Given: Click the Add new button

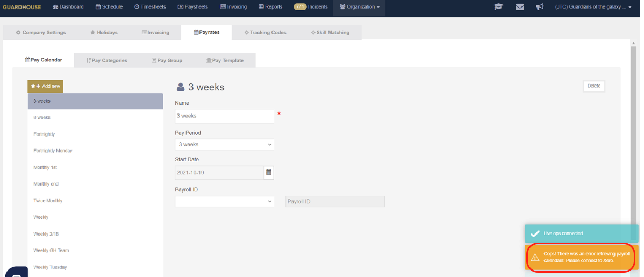Looking at the screenshot, I should coord(46,86).
